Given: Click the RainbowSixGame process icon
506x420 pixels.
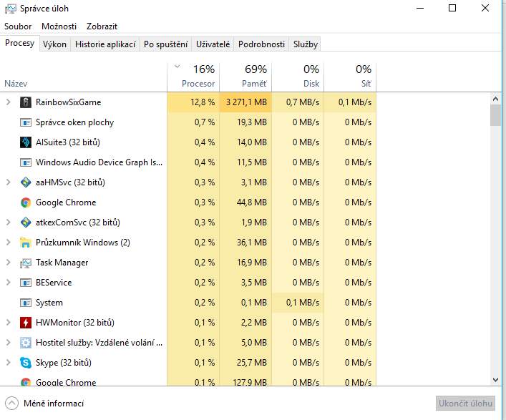Looking at the screenshot, I should coord(26,102).
